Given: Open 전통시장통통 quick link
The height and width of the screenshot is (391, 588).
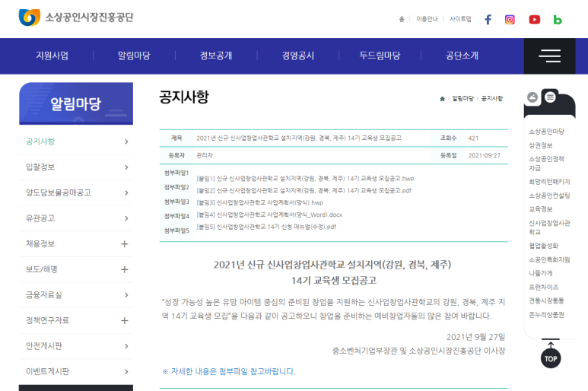Looking at the screenshot, I should 546,300.
